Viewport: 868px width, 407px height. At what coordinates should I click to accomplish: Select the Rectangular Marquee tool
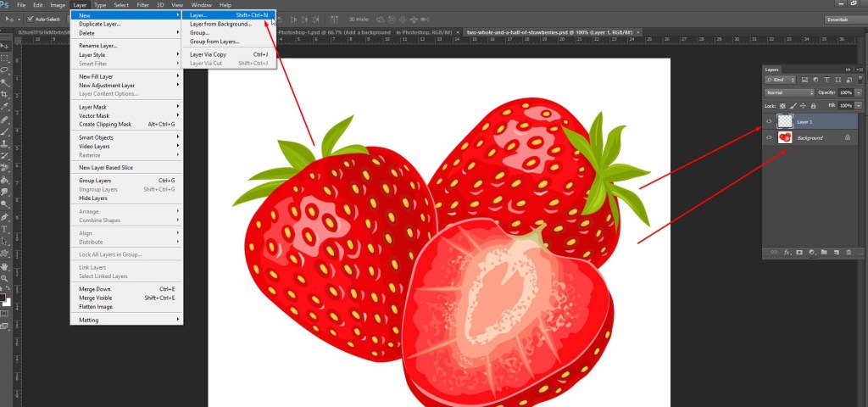(5, 58)
